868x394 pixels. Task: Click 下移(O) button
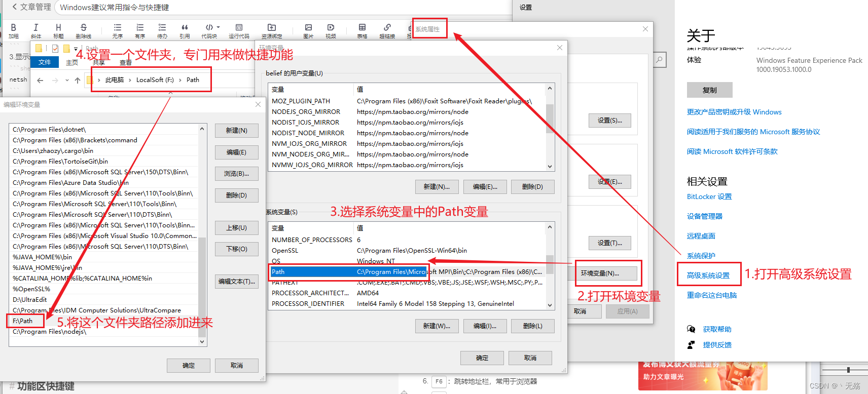coord(237,249)
